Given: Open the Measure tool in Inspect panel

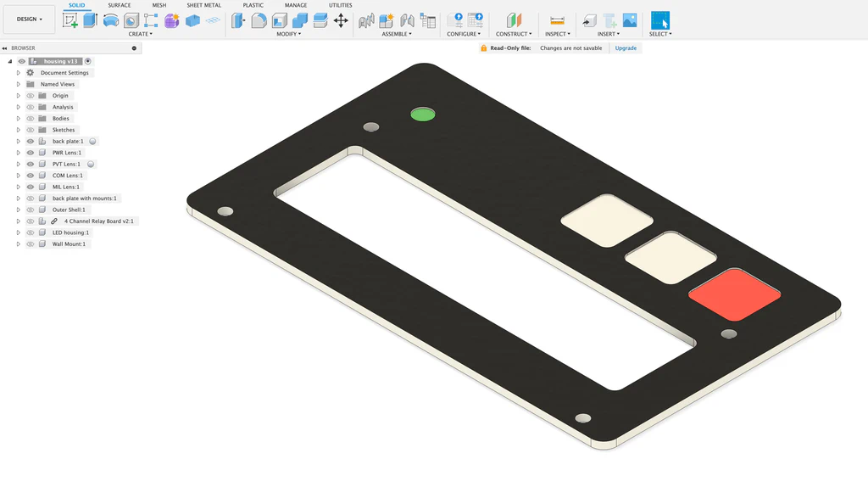Looking at the screenshot, I should pos(557,19).
